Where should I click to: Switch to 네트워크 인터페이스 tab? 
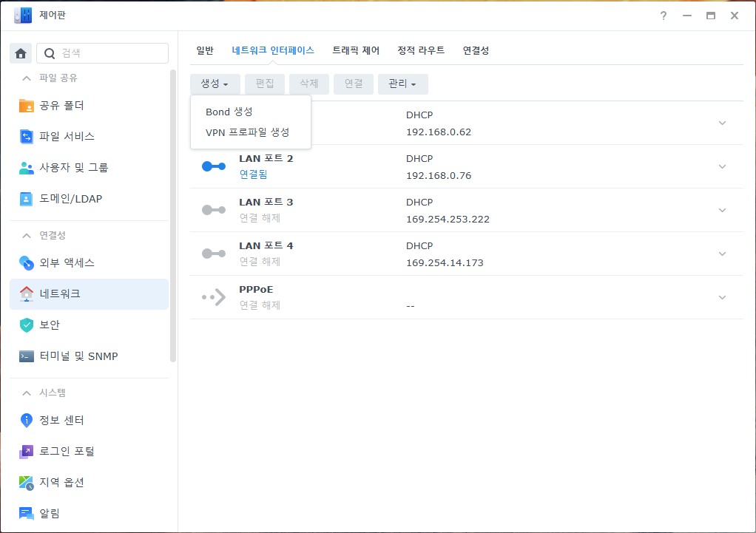[x=273, y=50]
